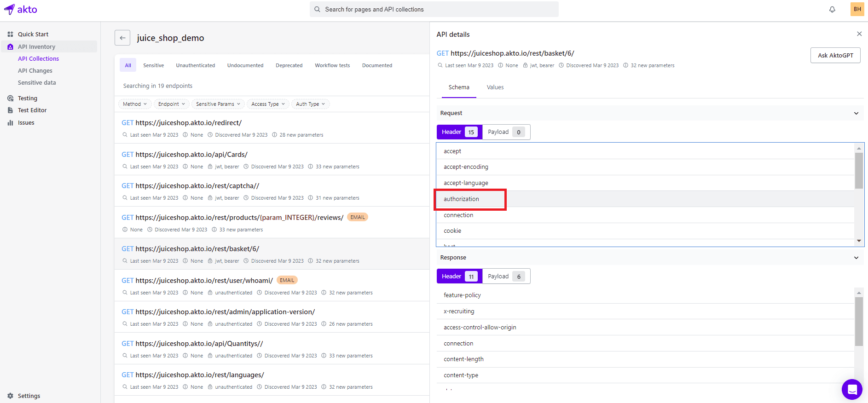
Task: Switch to the Sensitive tab
Action: click(x=153, y=65)
